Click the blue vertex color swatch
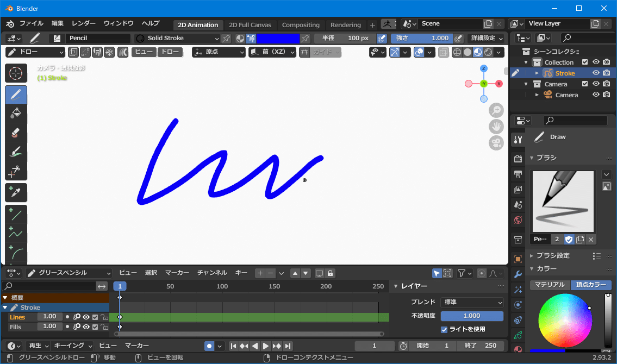 tap(278, 38)
